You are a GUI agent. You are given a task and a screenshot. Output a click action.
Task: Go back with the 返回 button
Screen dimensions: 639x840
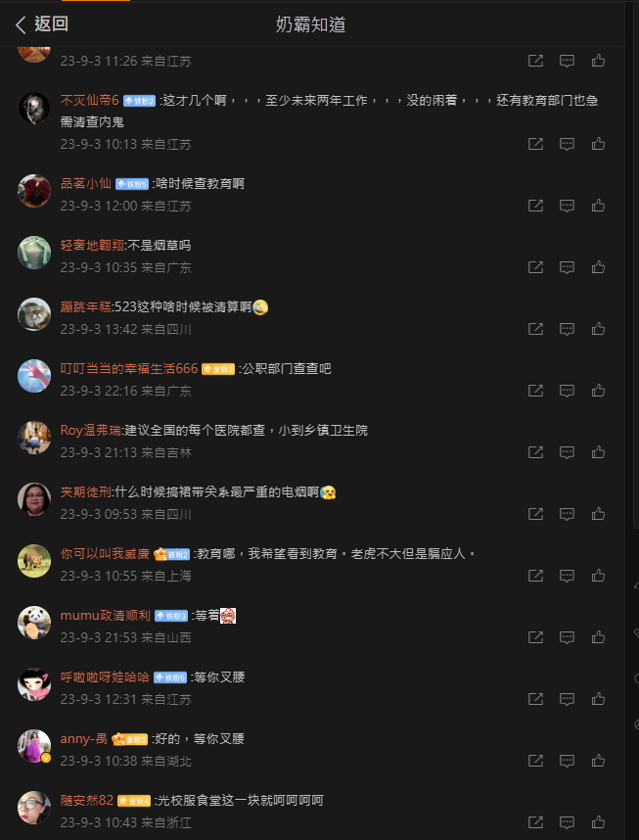(42, 24)
